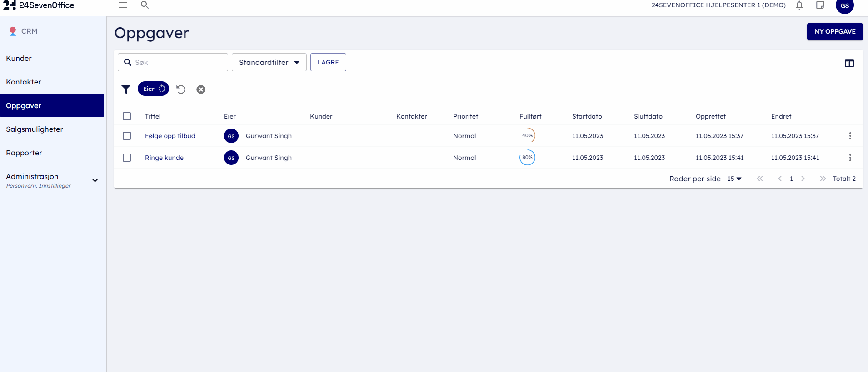Open row menu for Ringe kunde
Image resolution: width=868 pixels, height=372 pixels.
click(x=850, y=158)
